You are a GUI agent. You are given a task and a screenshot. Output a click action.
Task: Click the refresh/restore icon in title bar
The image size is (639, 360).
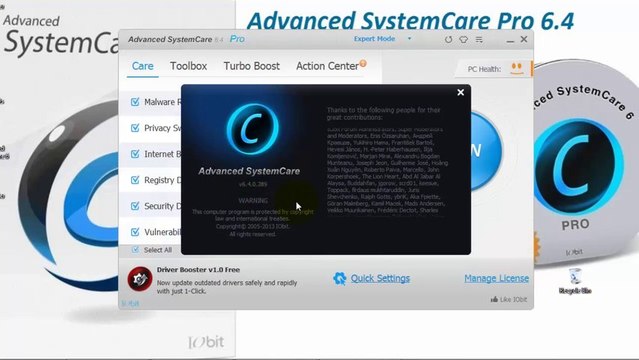pyautogui.click(x=448, y=40)
